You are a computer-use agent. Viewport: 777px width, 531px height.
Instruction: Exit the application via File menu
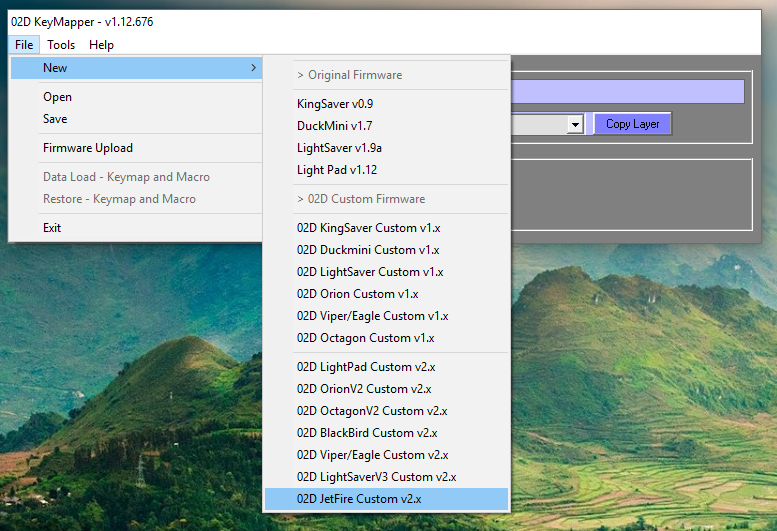[x=52, y=228]
